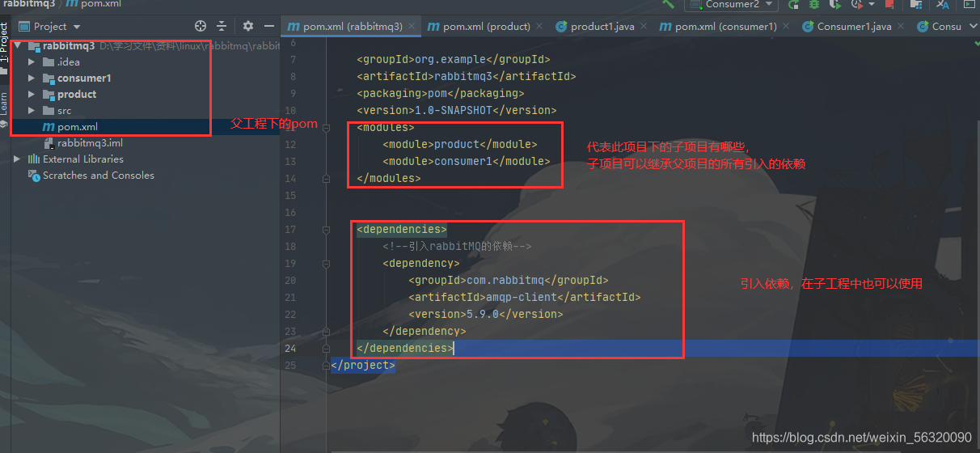The height and width of the screenshot is (453, 980).
Task: Click the amqp-client artifactId text
Action: point(512,297)
